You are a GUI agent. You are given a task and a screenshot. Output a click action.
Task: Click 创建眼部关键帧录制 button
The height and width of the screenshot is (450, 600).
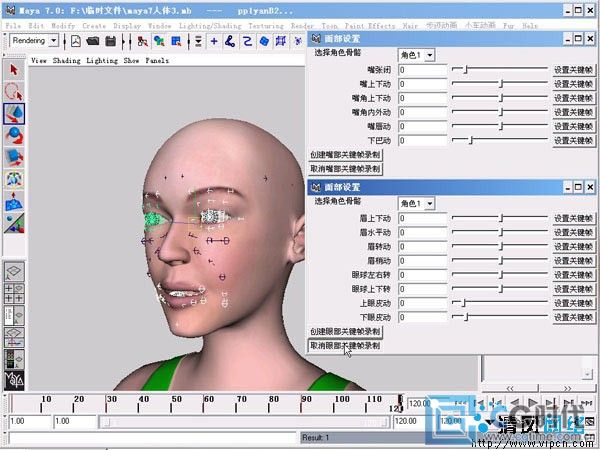(345, 331)
